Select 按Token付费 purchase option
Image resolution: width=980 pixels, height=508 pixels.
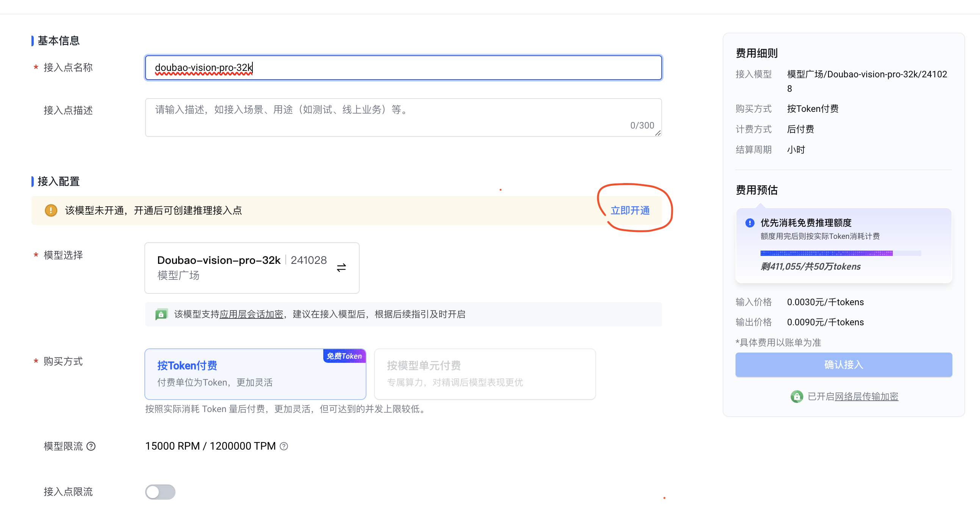click(255, 374)
